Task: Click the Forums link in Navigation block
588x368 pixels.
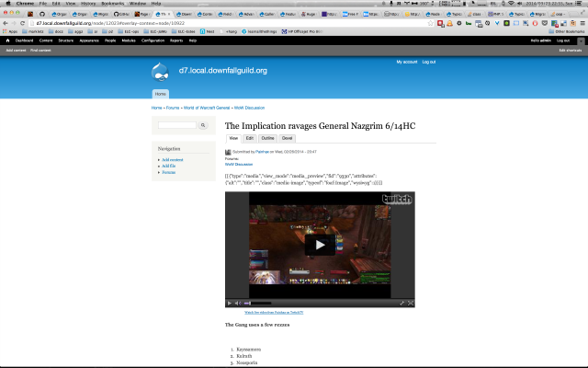Action: pyautogui.click(x=168, y=172)
